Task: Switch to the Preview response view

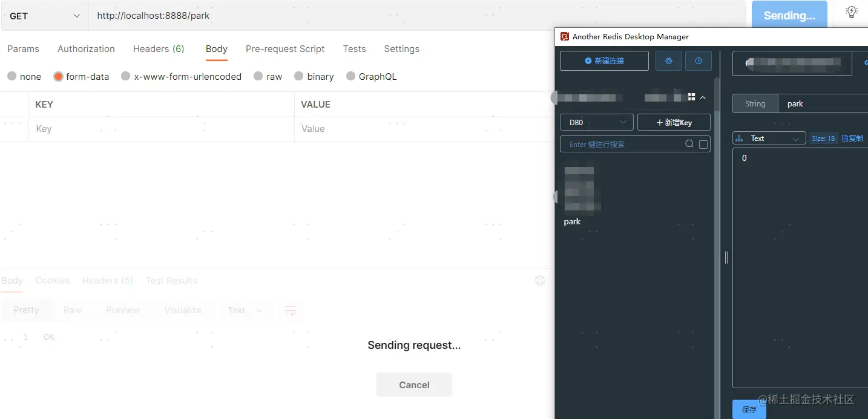Action: (123, 310)
